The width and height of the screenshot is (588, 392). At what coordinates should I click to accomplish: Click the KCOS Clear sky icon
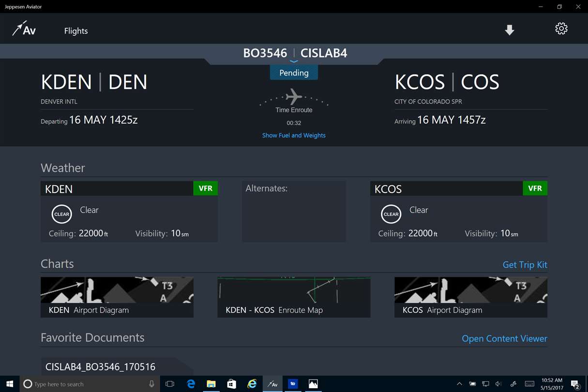(391, 214)
